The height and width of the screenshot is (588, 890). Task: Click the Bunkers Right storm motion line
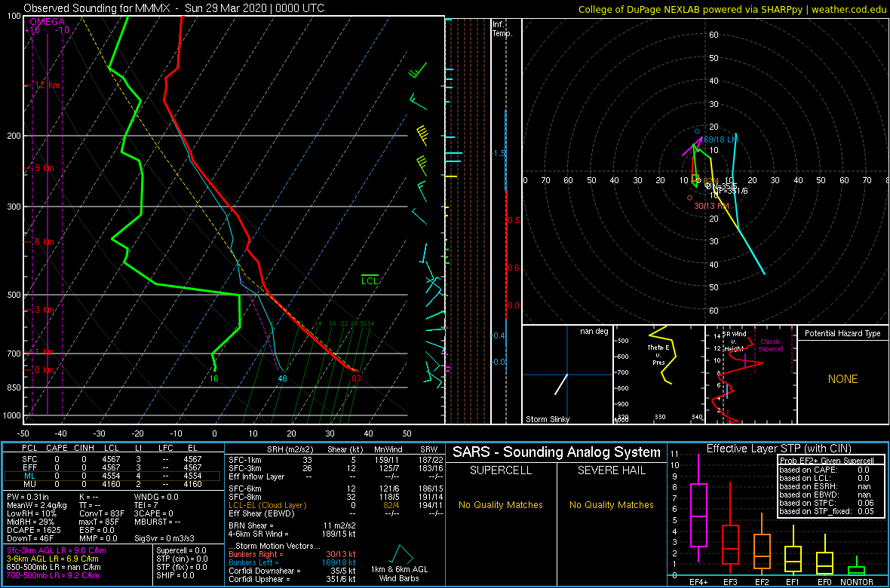(293, 555)
